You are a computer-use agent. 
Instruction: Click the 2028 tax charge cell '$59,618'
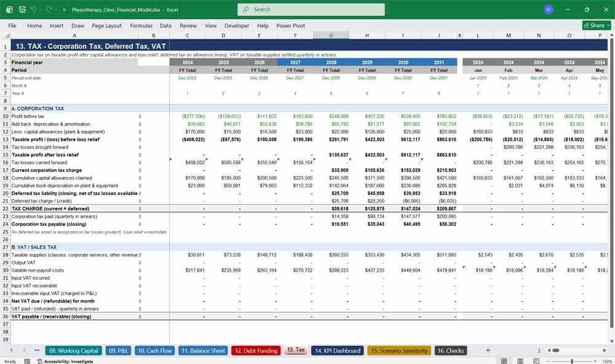point(339,208)
